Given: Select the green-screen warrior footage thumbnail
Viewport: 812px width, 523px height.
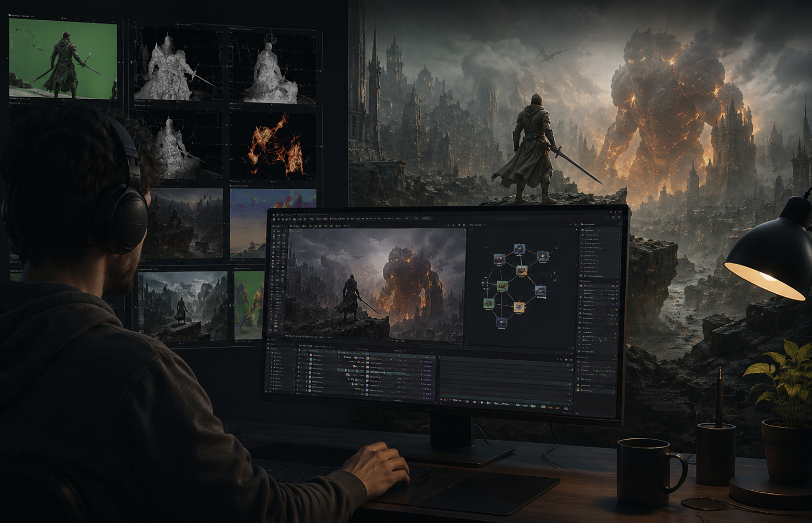Looking at the screenshot, I should click(x=63, y=59).
